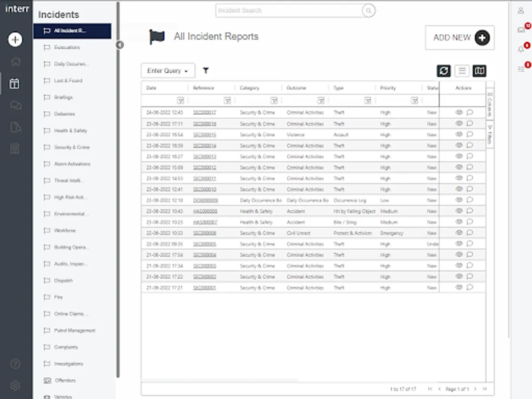Click the funnel filter icon beside Enter Query
The image size is (532, 399).
tap(206, 70)
